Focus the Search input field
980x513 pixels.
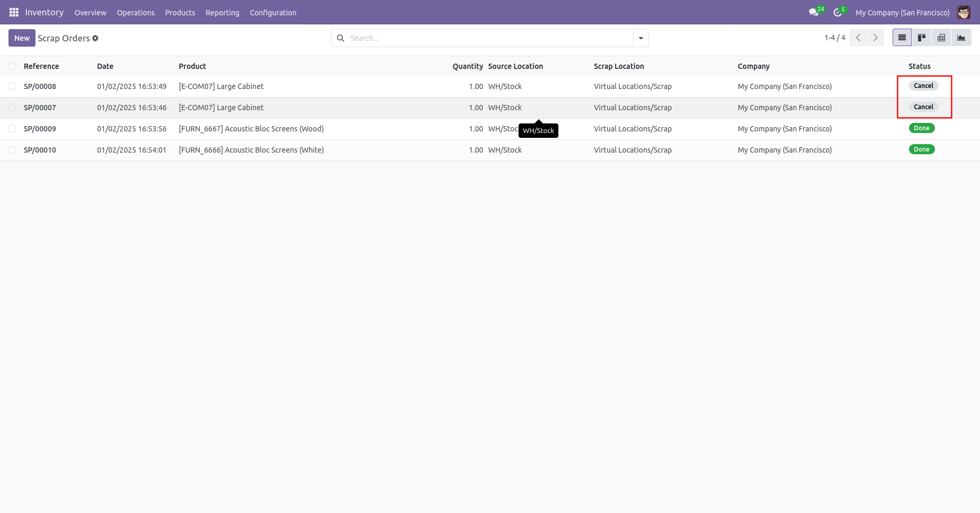pyautogui.click(x=490, y=38)
